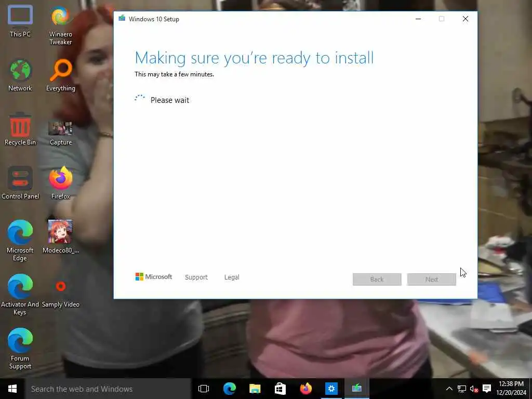Viewport: 532px width, 399px height.
Task: Select the Network desktop icon
Action: [x=20, y=75]
